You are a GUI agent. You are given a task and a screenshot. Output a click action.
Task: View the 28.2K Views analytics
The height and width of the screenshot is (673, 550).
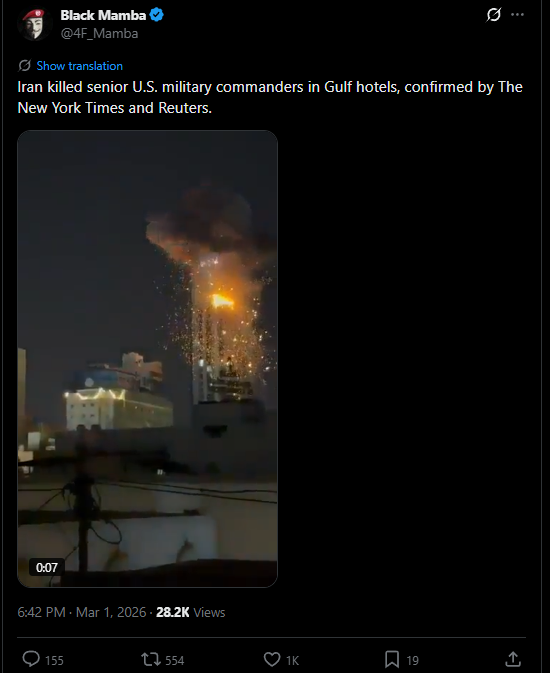[190, 612]
